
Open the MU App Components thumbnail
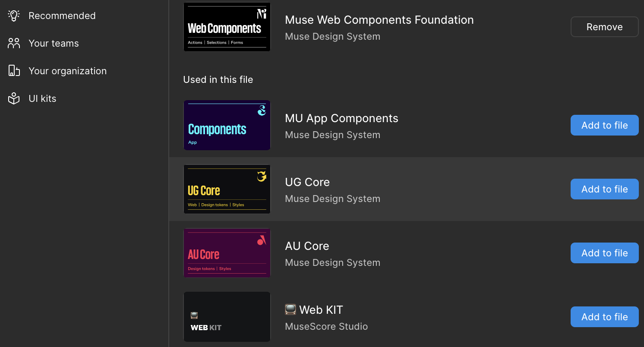pos(227,125)
